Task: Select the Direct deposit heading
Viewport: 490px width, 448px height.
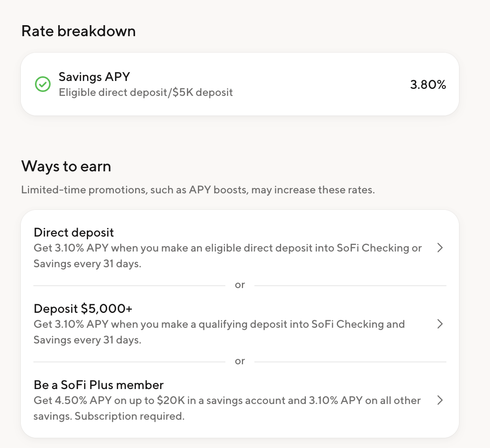Action: [74, 232]
